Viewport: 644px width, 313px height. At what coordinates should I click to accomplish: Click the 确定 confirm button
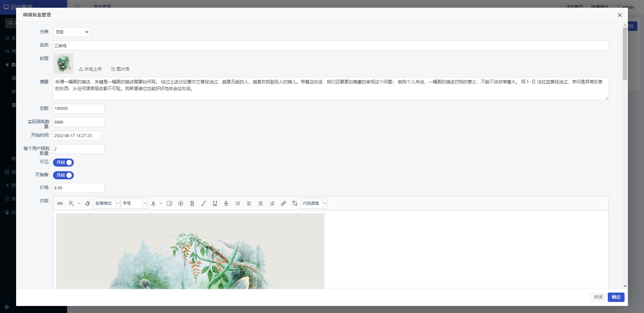616,297
